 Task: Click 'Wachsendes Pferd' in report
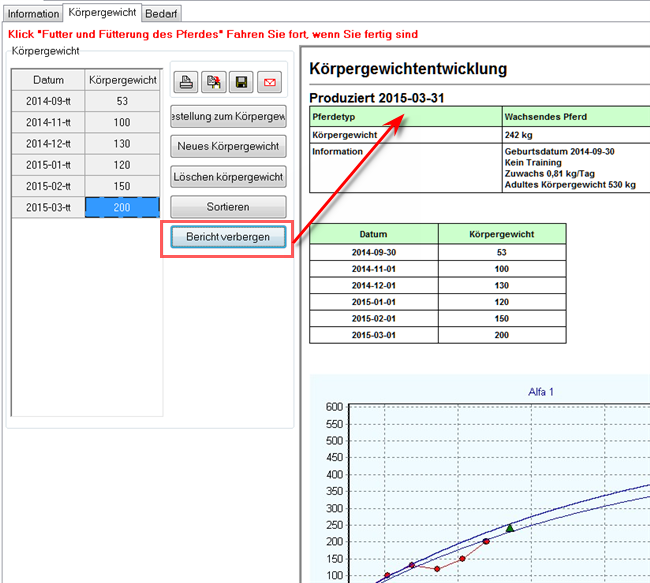[546, 117]
